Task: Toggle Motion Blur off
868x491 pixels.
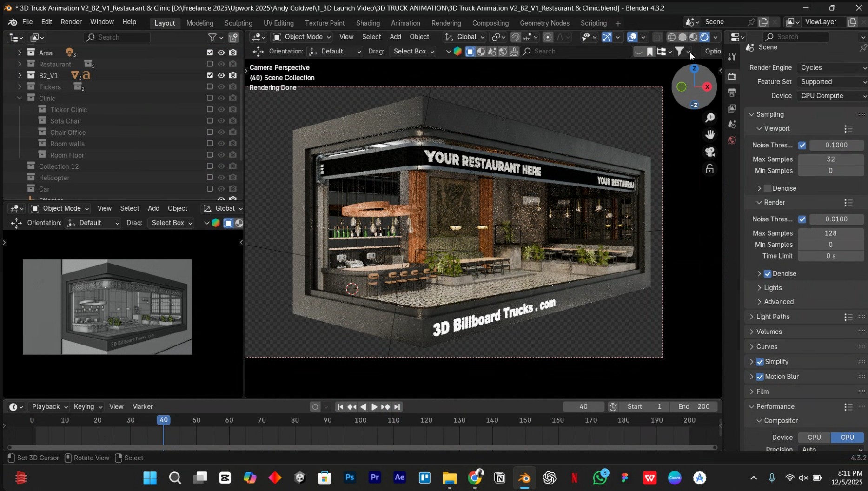Action: 760,377
